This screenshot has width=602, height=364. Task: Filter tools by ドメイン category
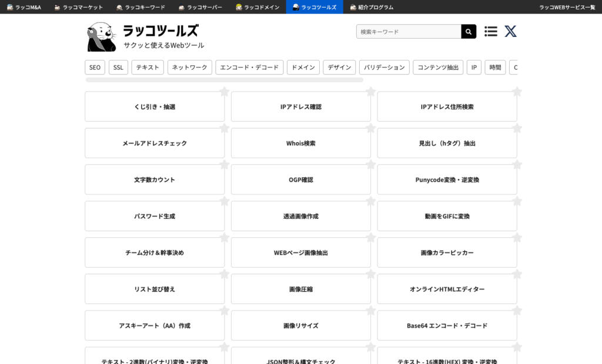tap(303, 67)
